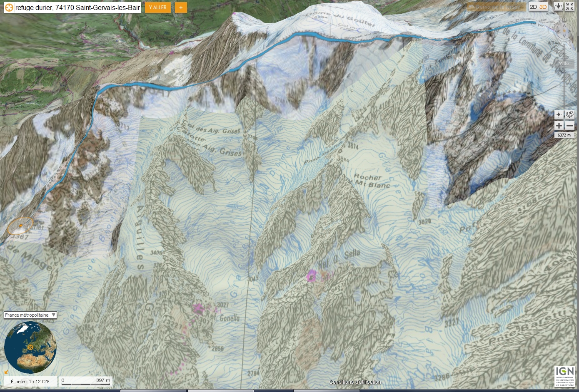Screen dimensions: 579x392
Task: Click the 3D rotate view icon
Action: (x=570, y=115)
